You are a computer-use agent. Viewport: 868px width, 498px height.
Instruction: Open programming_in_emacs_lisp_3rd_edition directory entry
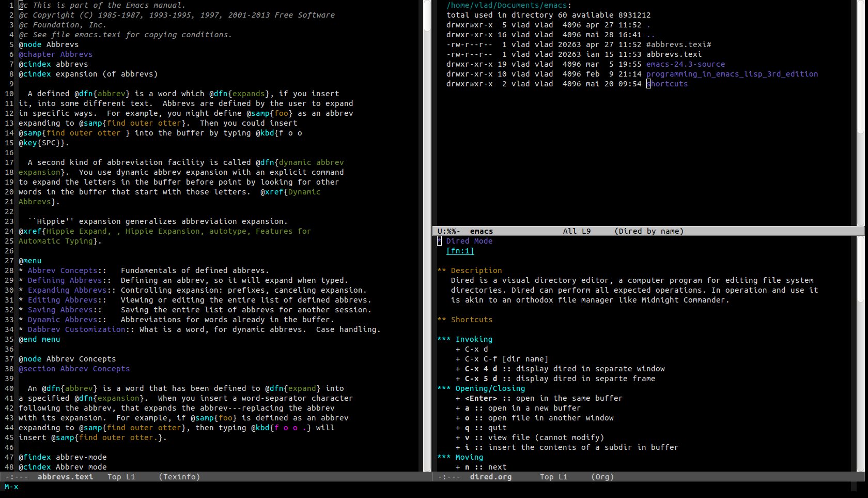point(732,74)
